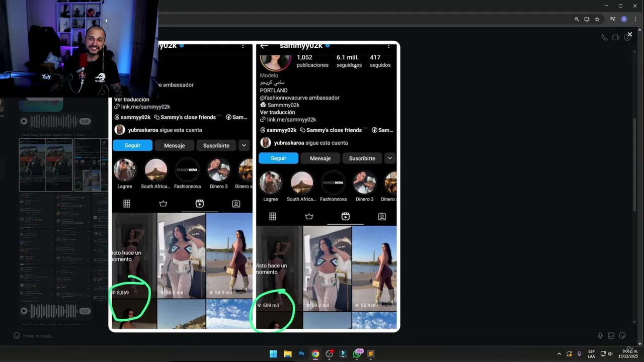Seek within the 0:28 voice message waveform
Viewport: 644px width, 362px height.
(x=54, y=121)
